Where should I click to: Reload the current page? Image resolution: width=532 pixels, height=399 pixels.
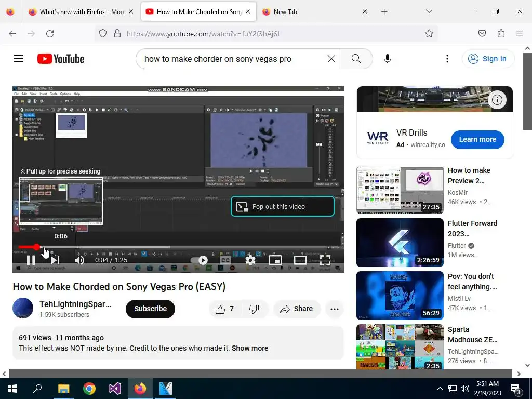click(x=50, y=34)
